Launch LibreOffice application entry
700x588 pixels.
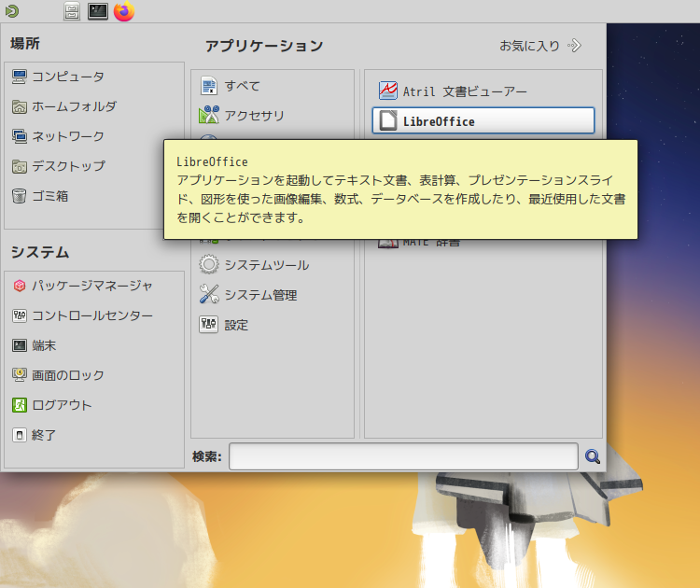483,120
